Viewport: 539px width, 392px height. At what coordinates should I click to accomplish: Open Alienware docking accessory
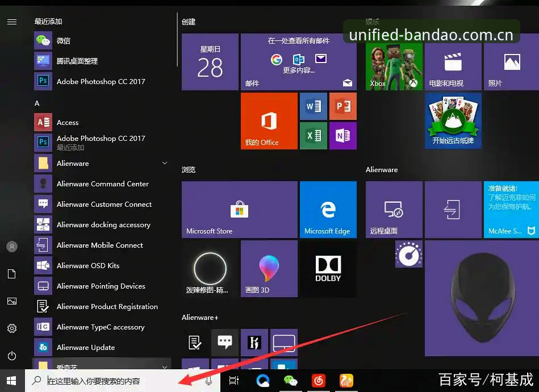coord(102,224)
